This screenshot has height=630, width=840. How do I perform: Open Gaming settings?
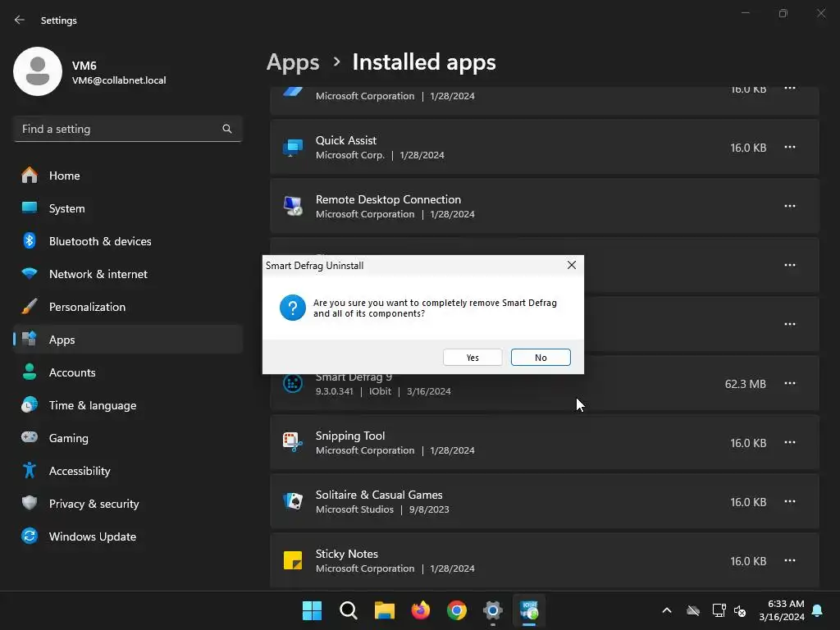pos(128,438)
